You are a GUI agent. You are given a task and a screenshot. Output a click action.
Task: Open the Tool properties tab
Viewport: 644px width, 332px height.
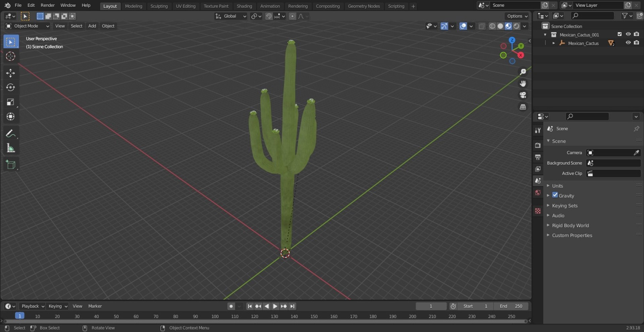point(538,130)
